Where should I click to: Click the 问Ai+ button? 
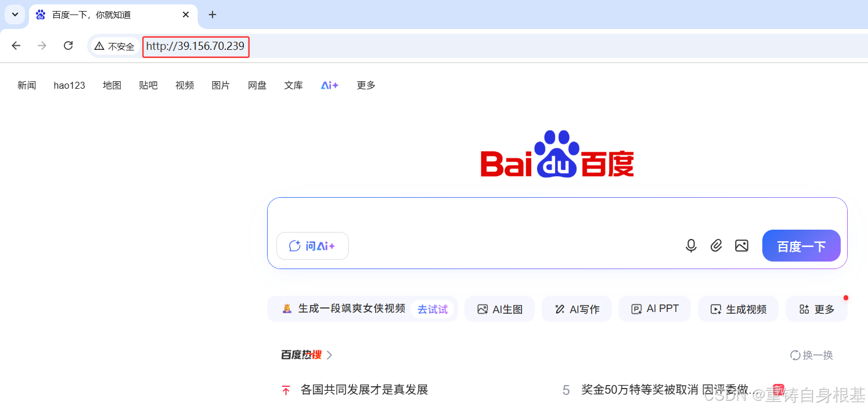(312, 246)
